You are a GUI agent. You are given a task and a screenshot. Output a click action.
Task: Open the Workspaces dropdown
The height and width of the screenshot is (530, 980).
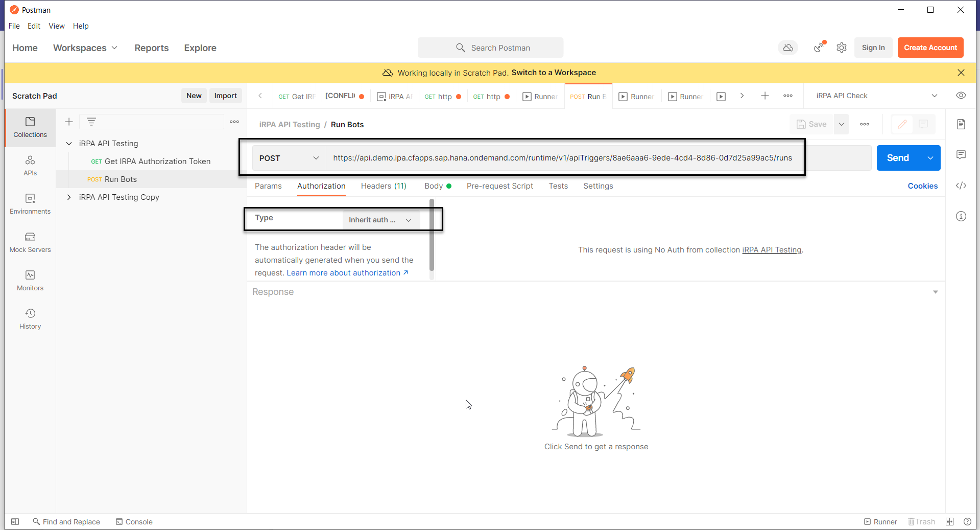coord(85,48)
